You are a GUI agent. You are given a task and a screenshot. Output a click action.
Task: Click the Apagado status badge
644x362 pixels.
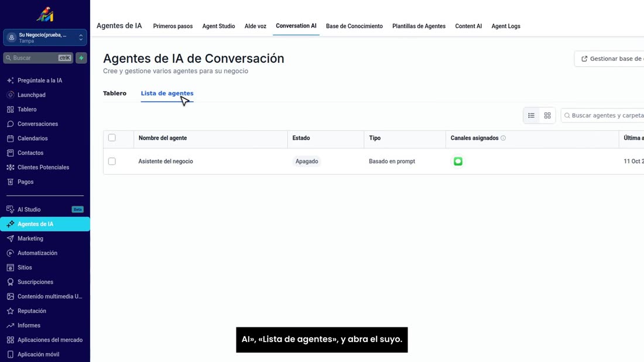click(x=307, y=161)
